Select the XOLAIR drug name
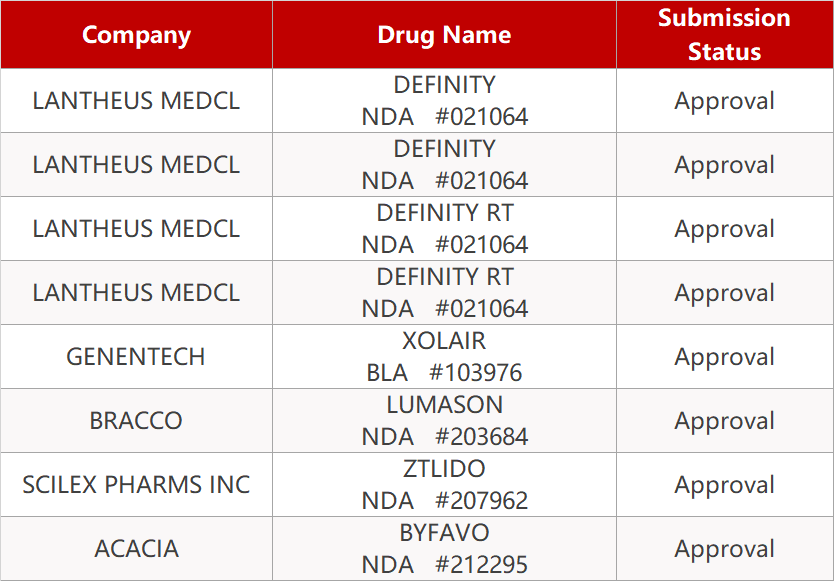This screenshot has height=581, width=834. pyautogui.click(x=444, y=341)
